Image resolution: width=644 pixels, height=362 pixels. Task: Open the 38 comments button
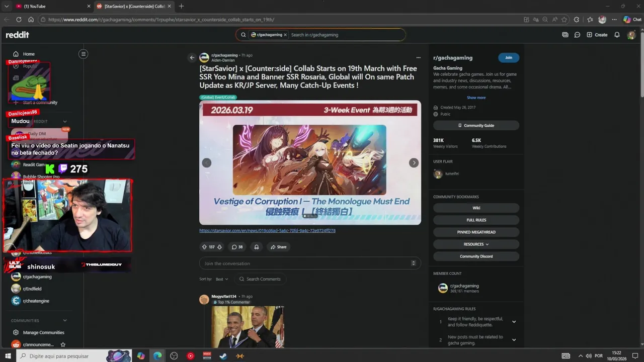coord(237,247)
